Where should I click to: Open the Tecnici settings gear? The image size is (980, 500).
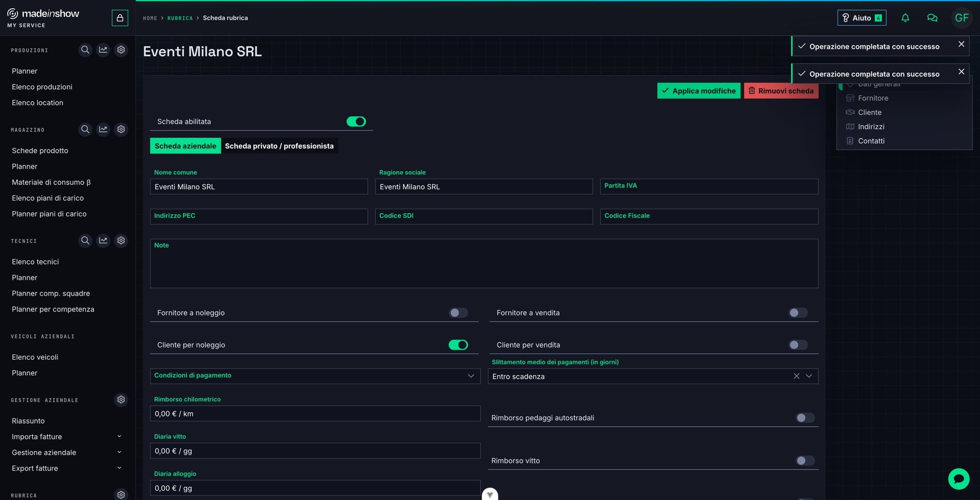121,241
